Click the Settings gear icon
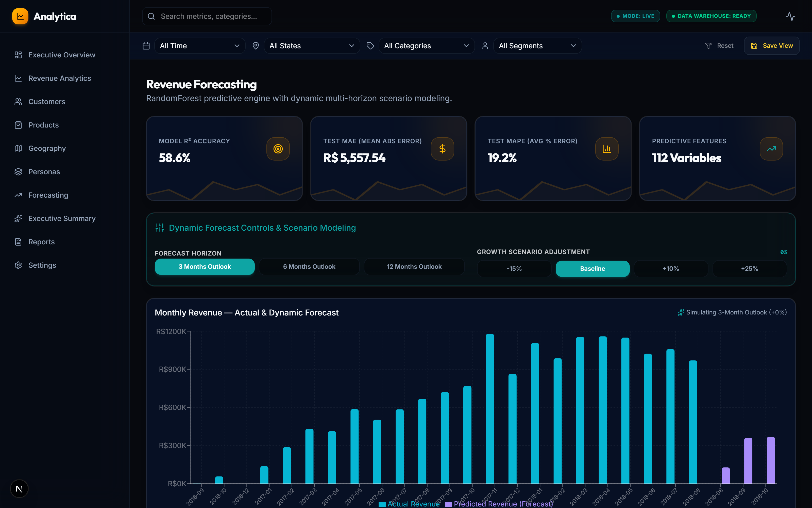This screenshot has height=508, width=812. (18, 265)
